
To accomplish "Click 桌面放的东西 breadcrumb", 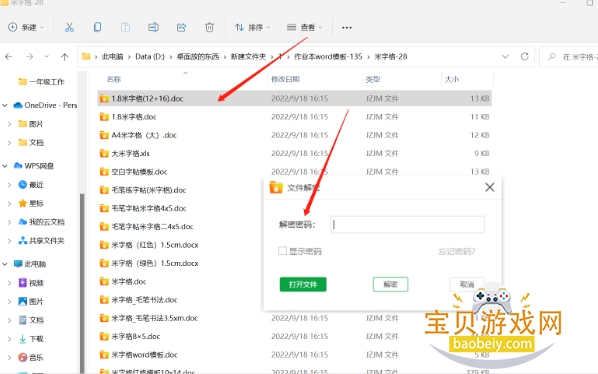I will pyautogui.click(x=198, y=57).
